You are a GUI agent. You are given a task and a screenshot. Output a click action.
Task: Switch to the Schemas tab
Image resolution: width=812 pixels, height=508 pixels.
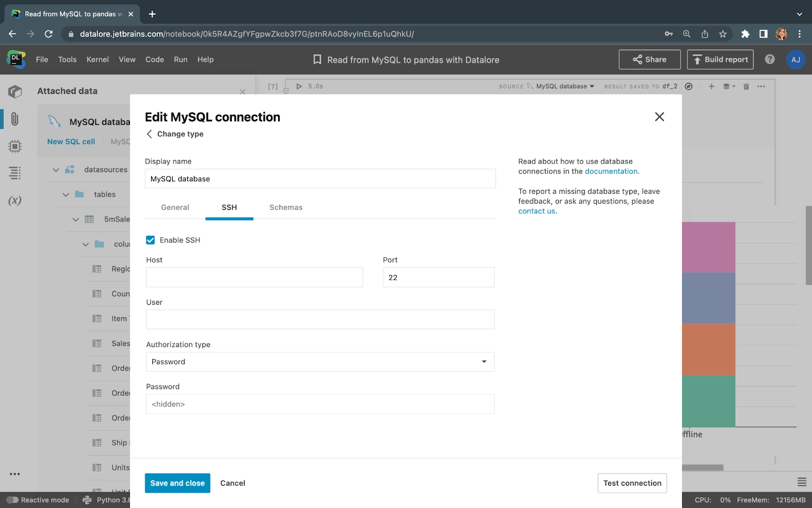point(286,207)
